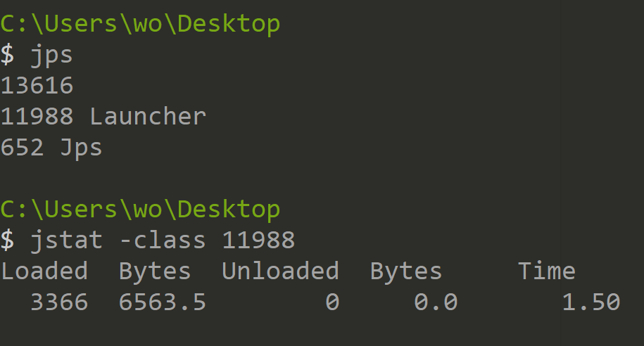Click the Bytes header next to Loaded
Image resolution: width=644 pixels, height=346 pixels.
click(155, 271)
